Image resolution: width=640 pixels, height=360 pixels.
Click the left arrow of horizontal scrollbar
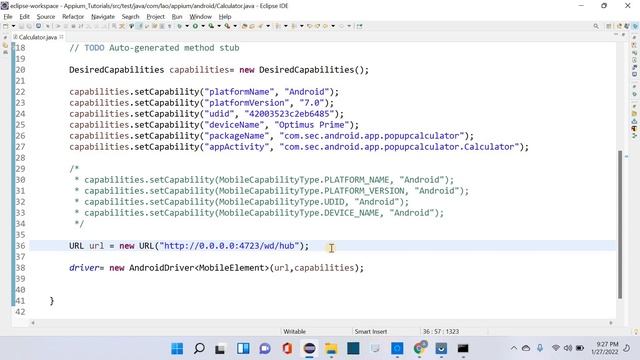point(33,323)
